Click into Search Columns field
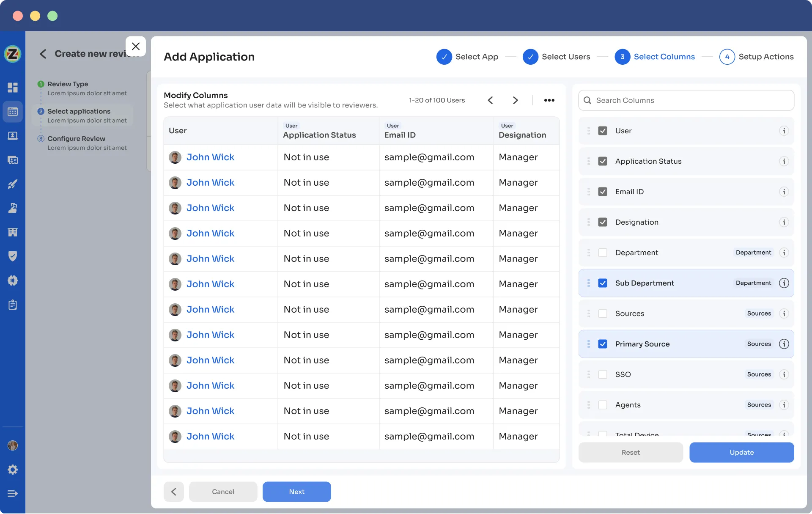The height and width of the screenshot is (514, 812). point(686,100)
